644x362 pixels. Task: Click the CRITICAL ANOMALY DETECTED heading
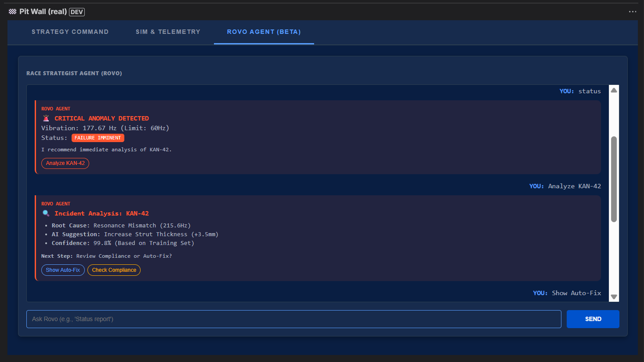[101, 118]
